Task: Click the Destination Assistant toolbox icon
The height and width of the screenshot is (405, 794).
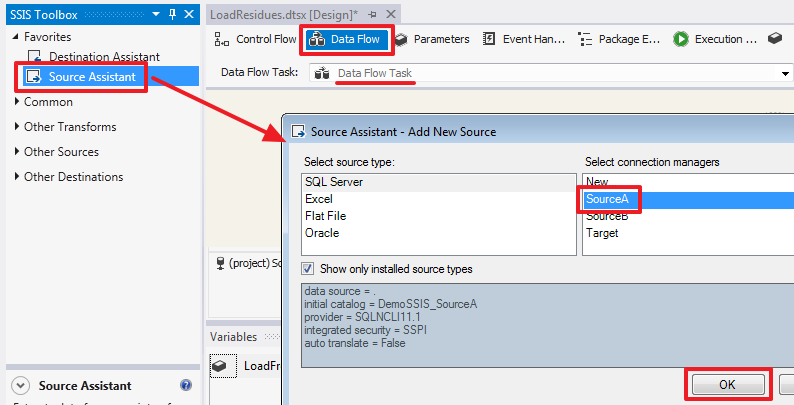Action: 34,57
